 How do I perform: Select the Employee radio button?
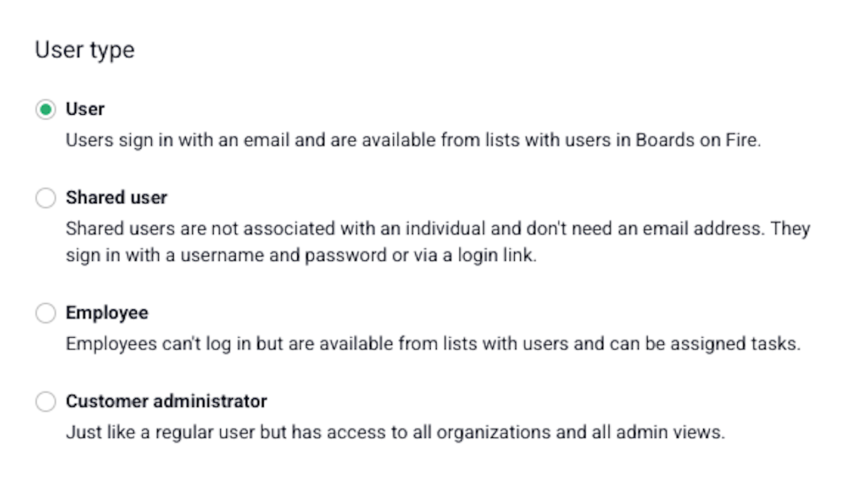(46, 313)
